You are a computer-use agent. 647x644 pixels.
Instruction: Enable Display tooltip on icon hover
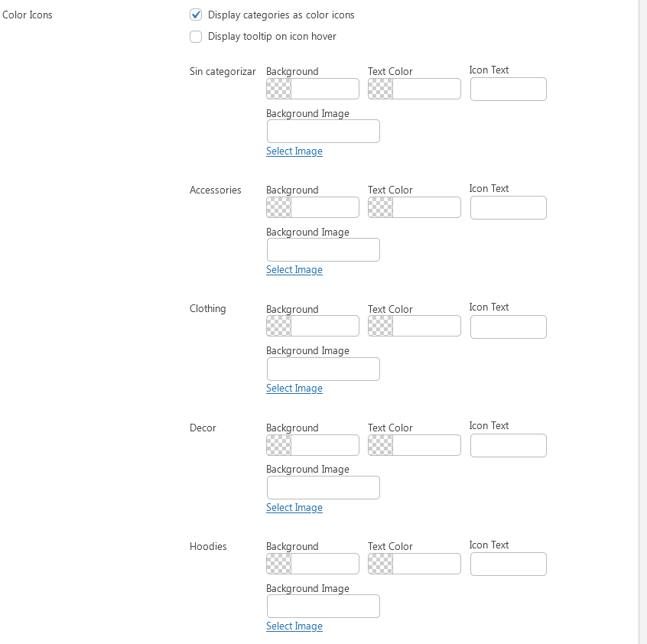pyautogui.click(x=196, y=36)
